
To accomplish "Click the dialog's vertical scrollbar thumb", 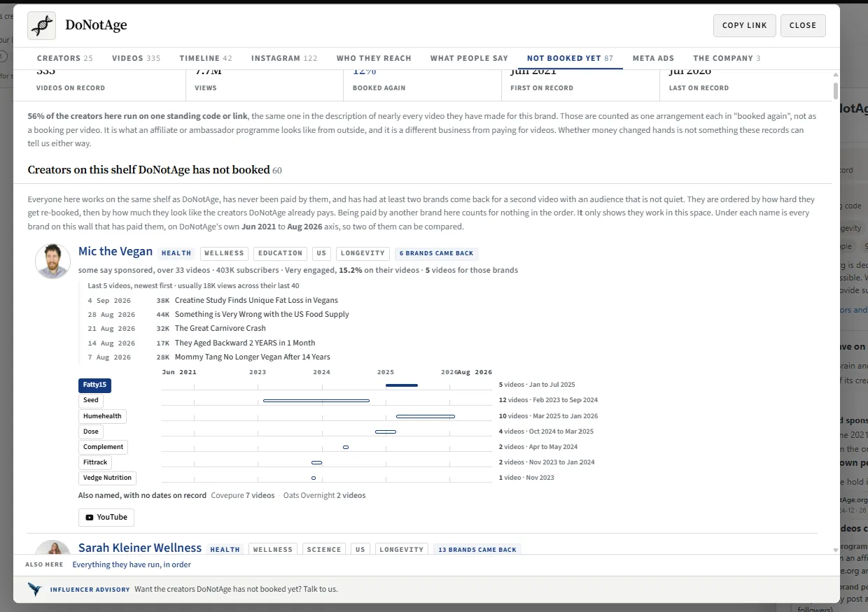I will click(836, 91).
